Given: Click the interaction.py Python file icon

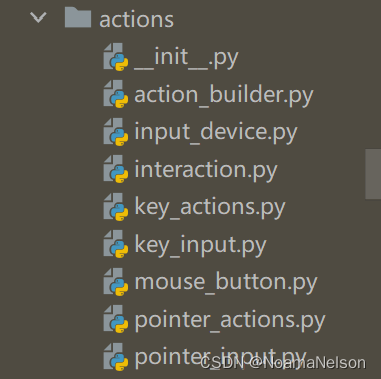Looking at the screenshot, I should click(x=116, y=169).
